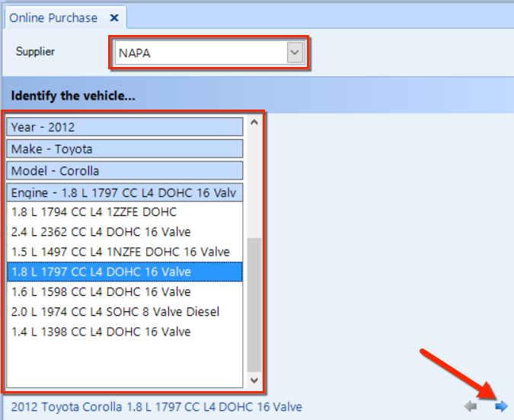Click the vehicle list scroll up arrow
Viewport: 514px width, 420px height.
coord(254,123)
